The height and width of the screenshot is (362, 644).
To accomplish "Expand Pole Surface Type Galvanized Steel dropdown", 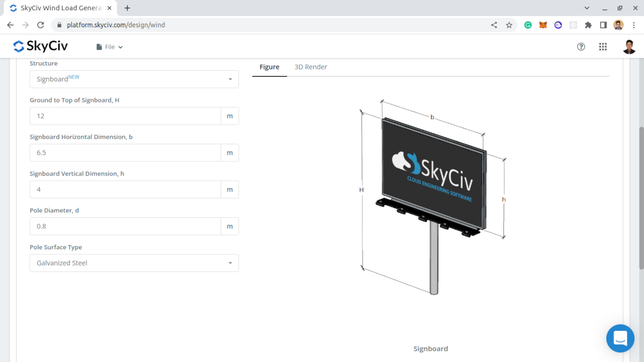I will (x=134, y=263).
